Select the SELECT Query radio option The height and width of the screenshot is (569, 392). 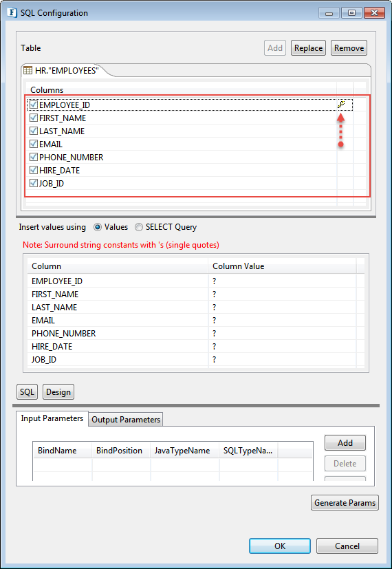139,227
